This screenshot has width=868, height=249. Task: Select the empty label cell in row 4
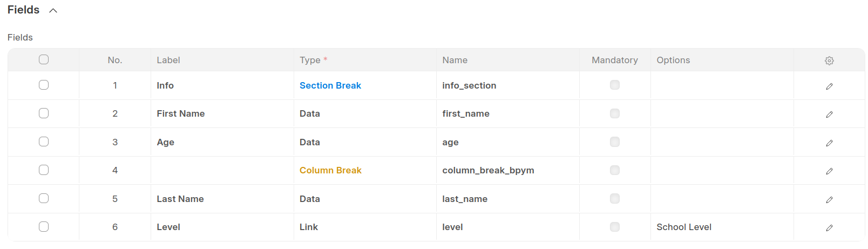click(x=221, y=170)
